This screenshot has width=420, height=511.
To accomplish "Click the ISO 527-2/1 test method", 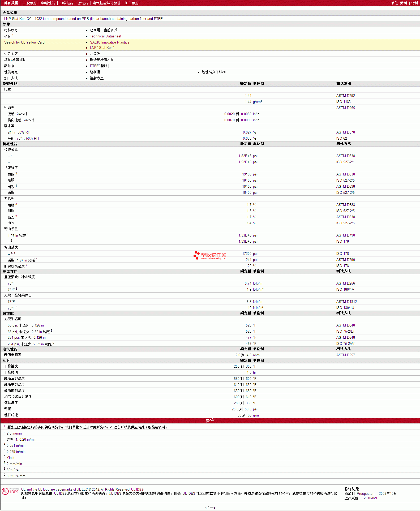I will pyautogui.click(x=345, y=162).
